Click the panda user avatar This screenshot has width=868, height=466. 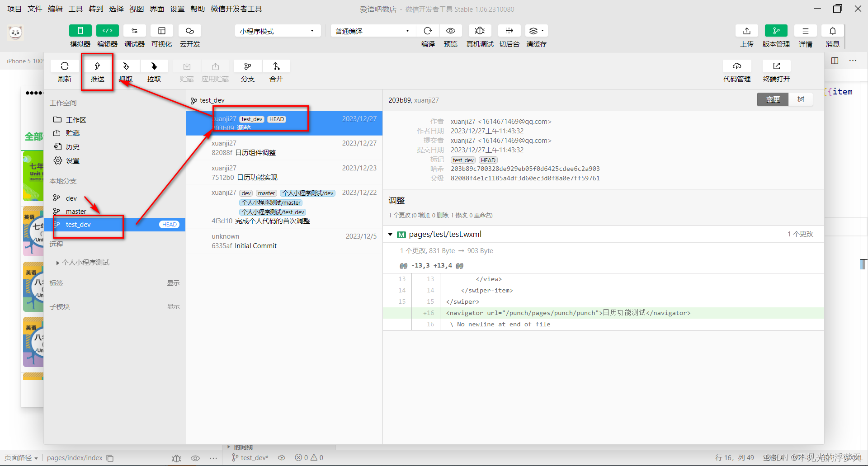tap(15, 33)
